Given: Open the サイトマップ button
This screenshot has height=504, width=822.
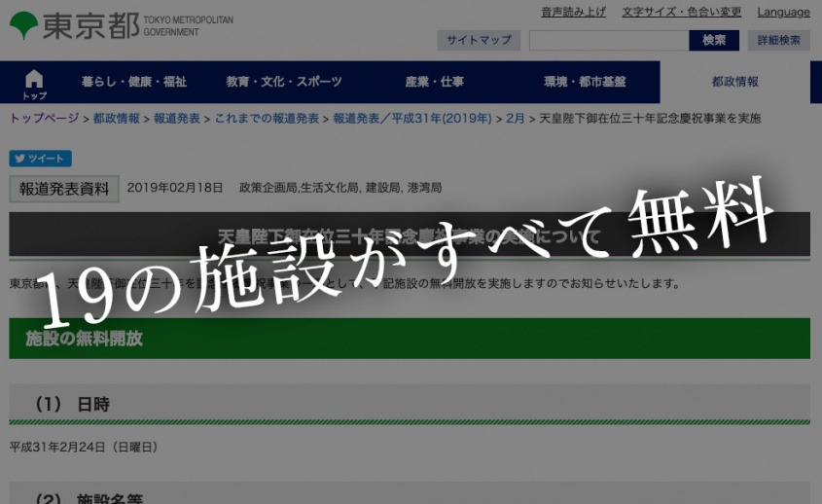Looking at the screenshot, I should coord(479,41).
